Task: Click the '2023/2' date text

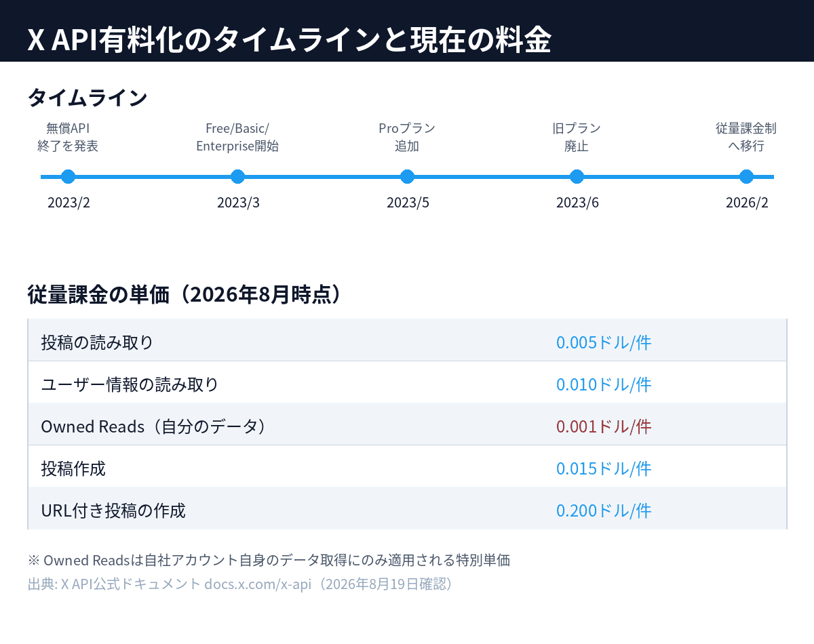Action: pyautogui.click(x=69, y=203)
